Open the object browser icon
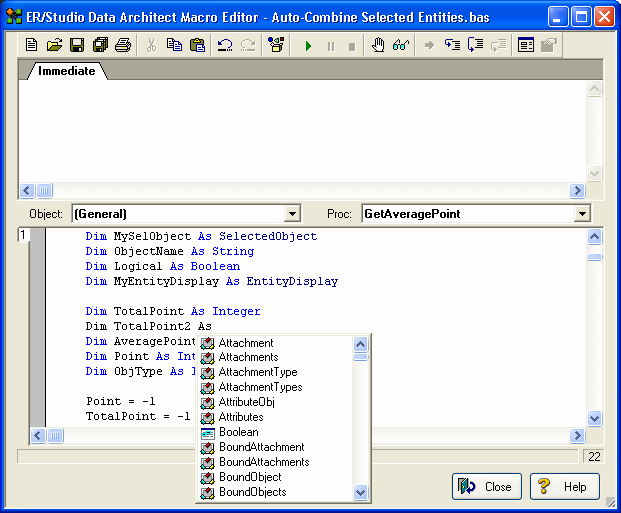Screen dimensions: 621x513 click(x=276, y=45)
